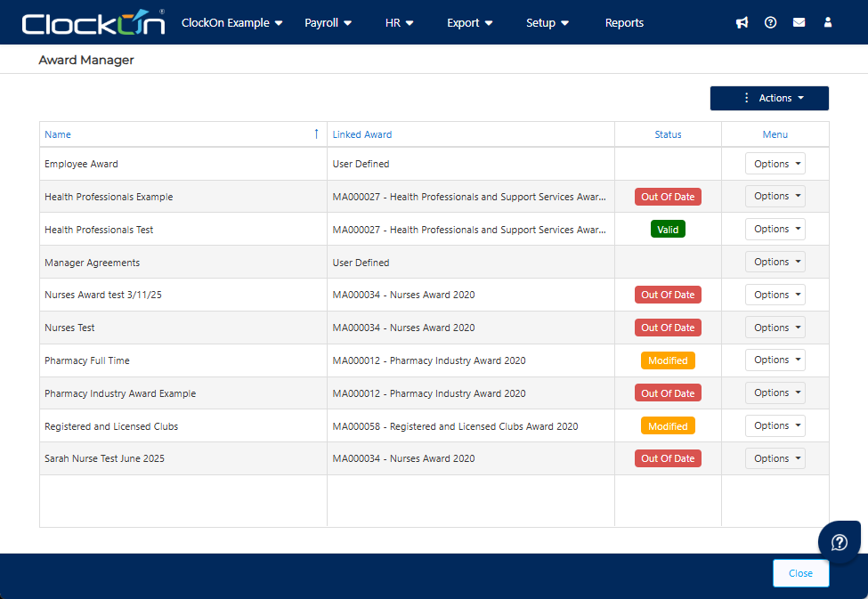The image size is (868, 599).
Task: Expand Options for Employee Award row
Action: click(775, 164)
